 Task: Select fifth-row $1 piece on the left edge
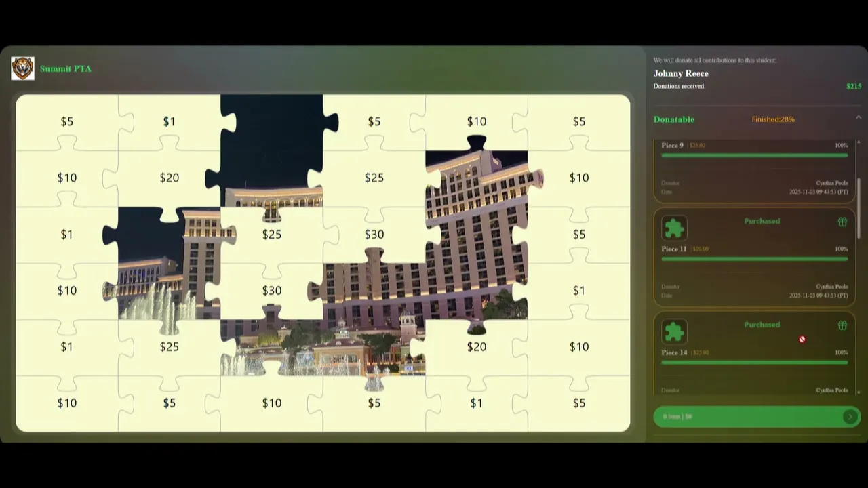pyautogui.click(x=66, y=346)
